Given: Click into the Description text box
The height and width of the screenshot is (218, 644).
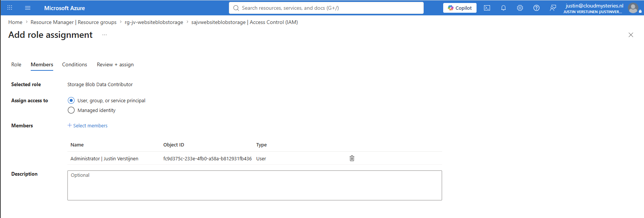Looking at the screenshot, I should coord(255,185).
